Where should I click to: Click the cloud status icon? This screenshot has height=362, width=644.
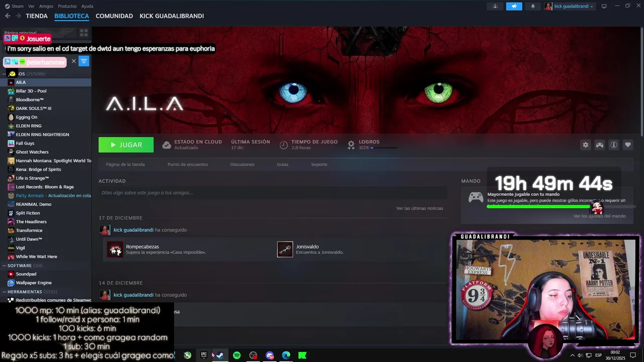coord(167,145)
